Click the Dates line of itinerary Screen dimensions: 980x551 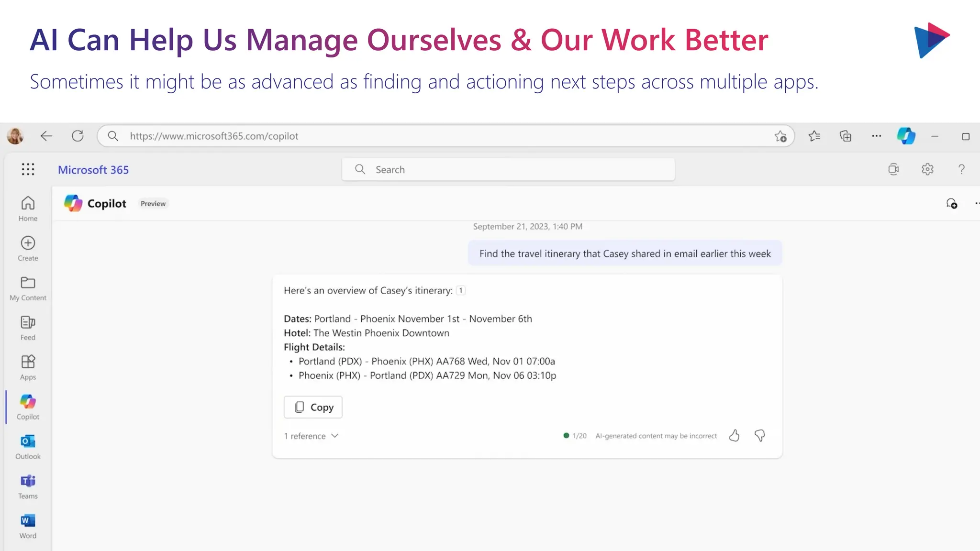408,319
